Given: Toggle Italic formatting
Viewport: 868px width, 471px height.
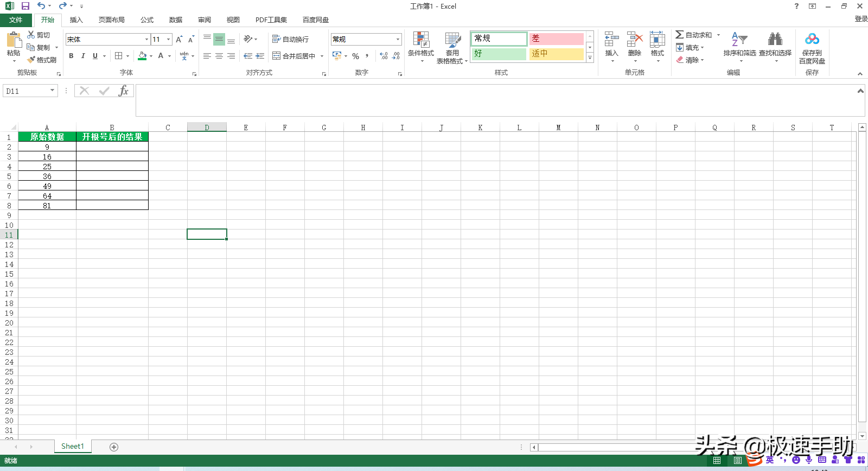Looking at the screenshot, I should tap(83, 56).
